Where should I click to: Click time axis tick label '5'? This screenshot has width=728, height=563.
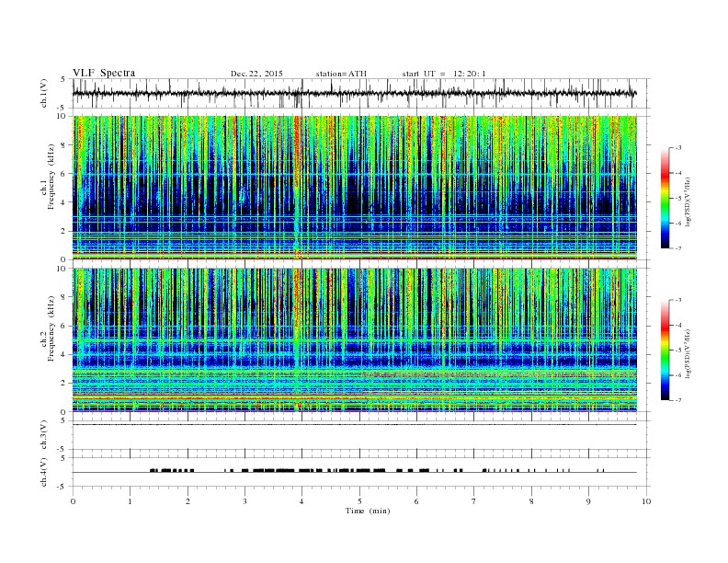point(359,501)
